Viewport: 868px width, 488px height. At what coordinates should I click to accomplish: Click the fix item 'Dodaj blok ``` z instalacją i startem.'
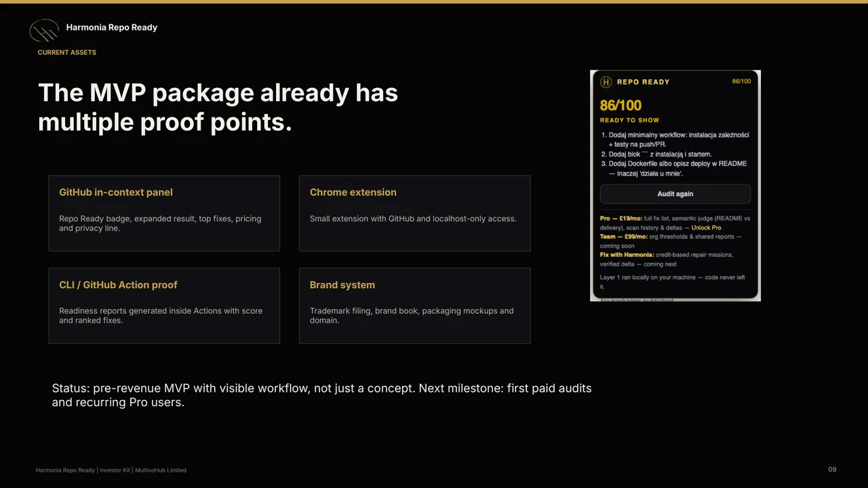coord(656,155)
